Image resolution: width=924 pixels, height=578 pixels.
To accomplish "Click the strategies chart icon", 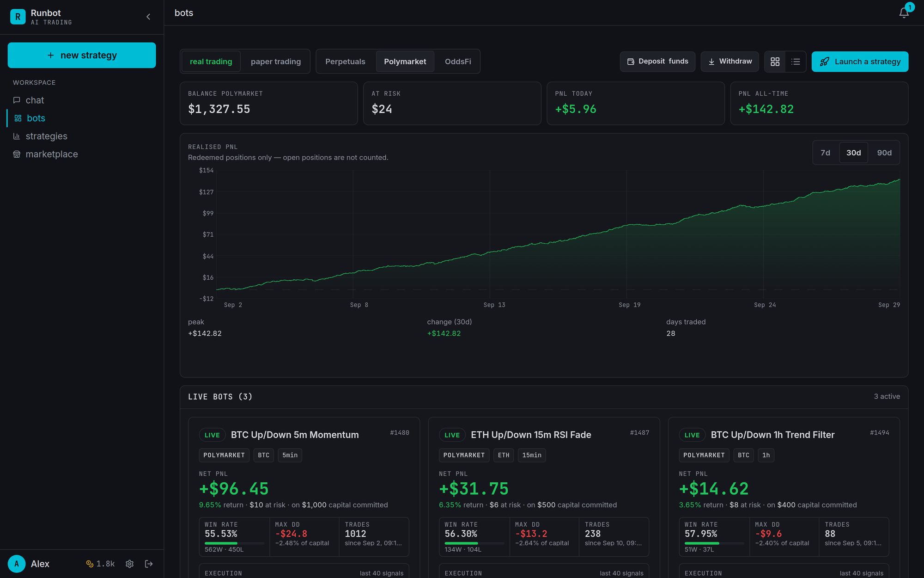I will 17,136.
